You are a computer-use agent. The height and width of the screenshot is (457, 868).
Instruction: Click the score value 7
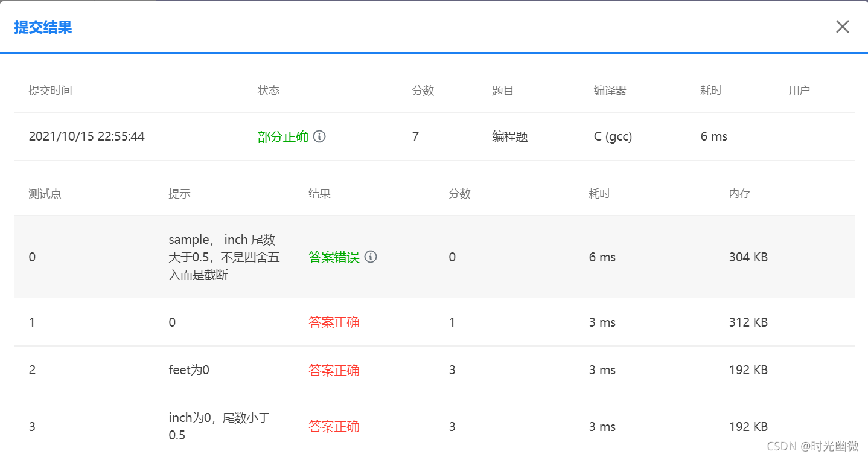pos(415,136)
